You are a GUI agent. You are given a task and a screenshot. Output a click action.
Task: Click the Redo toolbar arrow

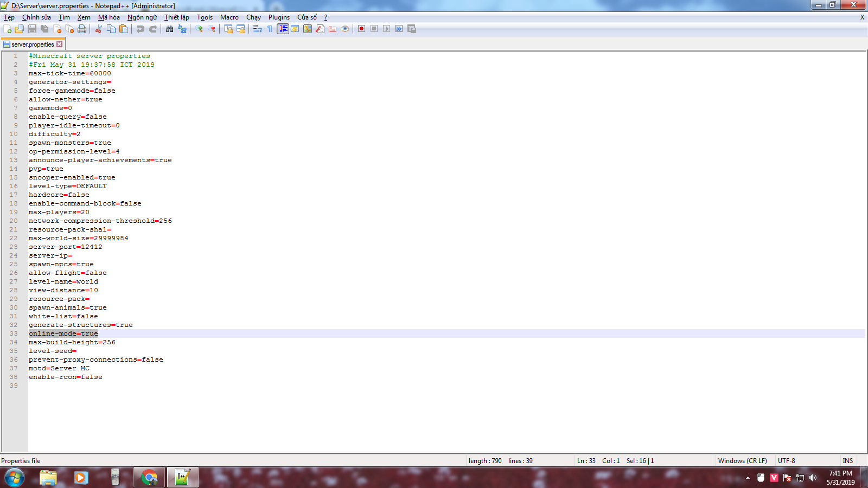pyautogui.click(x=153, y=29)
